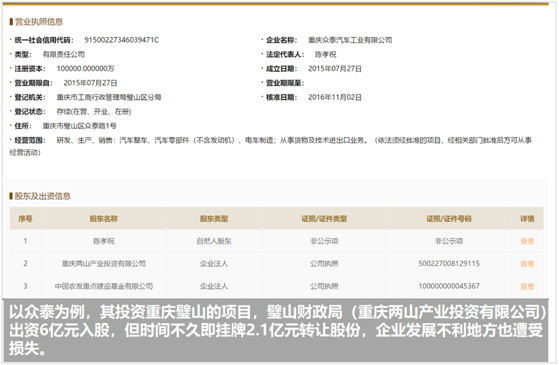The image size is (559, 365).
Task: Click legal representative name 陈孝祝 in license info
Action: click(325, 54)
